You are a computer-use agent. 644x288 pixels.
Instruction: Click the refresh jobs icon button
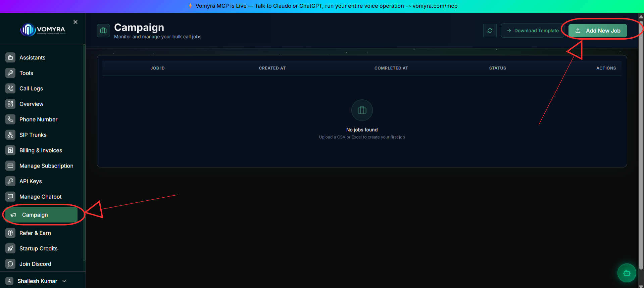click(490, 31)
